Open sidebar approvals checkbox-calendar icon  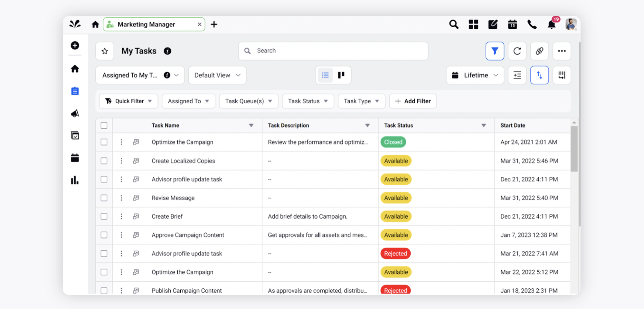click(75, 136)
